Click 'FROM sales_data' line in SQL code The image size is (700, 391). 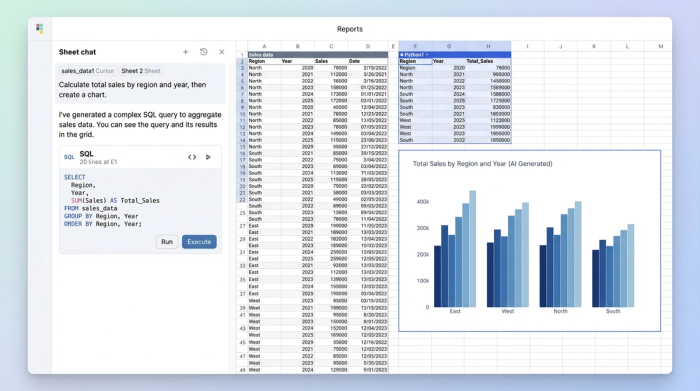click(x=91, y=208)
